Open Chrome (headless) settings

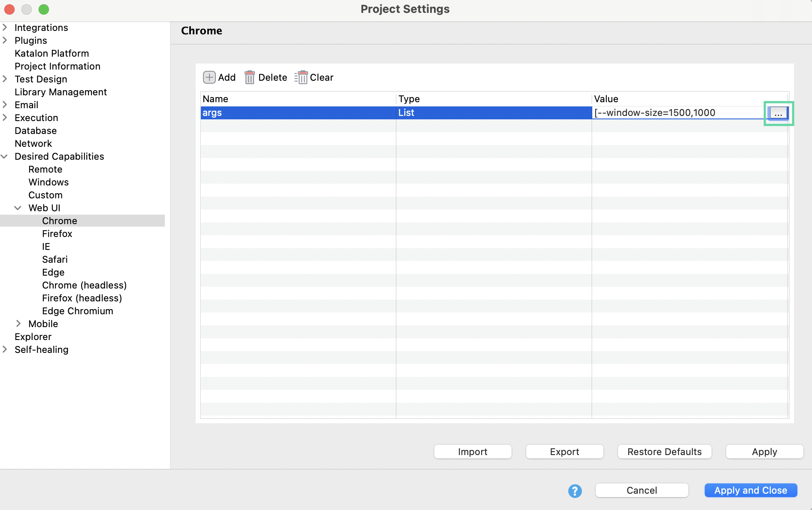(x=84, y=285)
